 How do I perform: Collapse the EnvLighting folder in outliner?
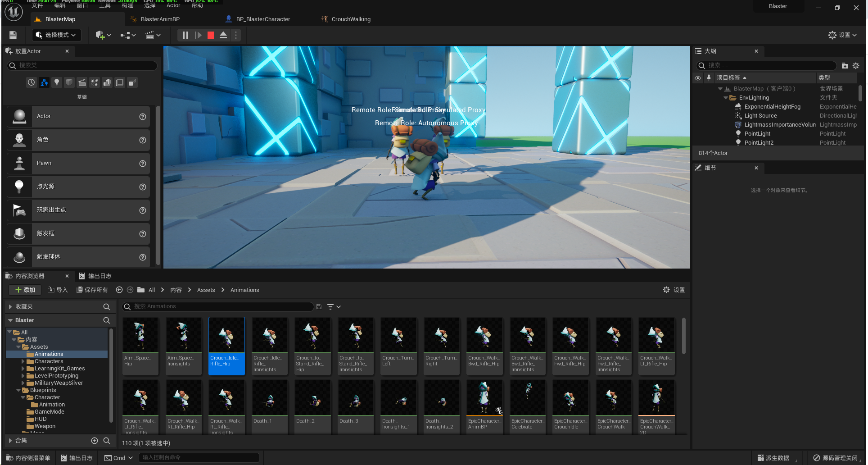click(725, 98)
